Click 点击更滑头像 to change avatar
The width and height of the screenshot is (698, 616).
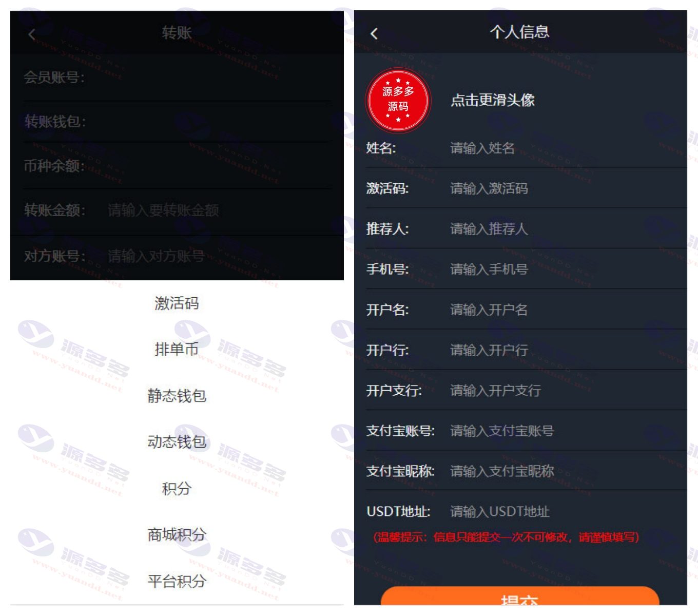click(493, 100)
